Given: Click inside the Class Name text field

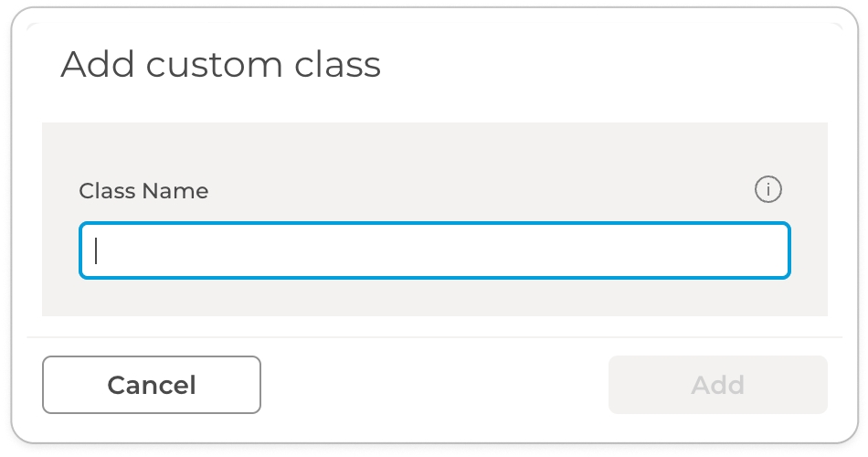Looking at the screenshot, I should tap(435, 250).
